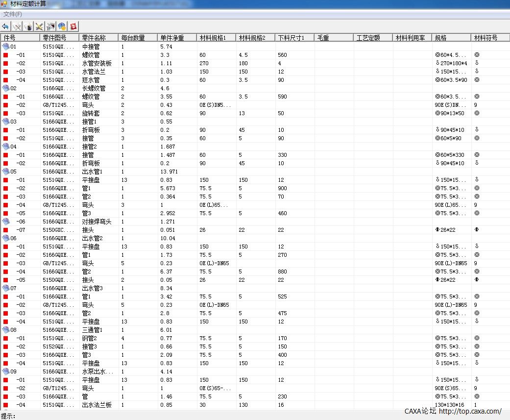Viewport: 510px width, 420px height.
Task: Click the spec cell δ270*180*4
Action: (451, 63)
